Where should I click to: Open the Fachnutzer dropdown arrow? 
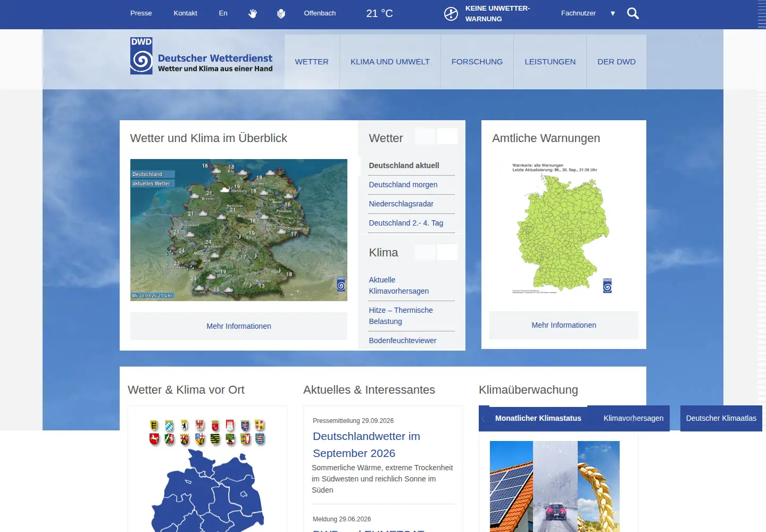pos(613,13)
